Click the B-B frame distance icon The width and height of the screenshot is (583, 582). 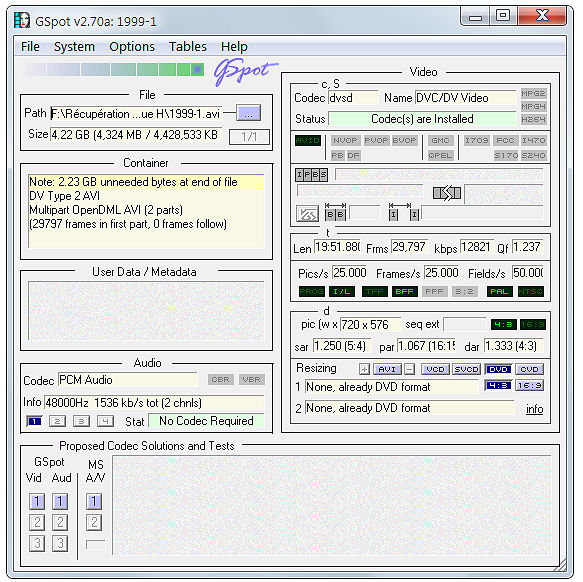click(335, 212)
